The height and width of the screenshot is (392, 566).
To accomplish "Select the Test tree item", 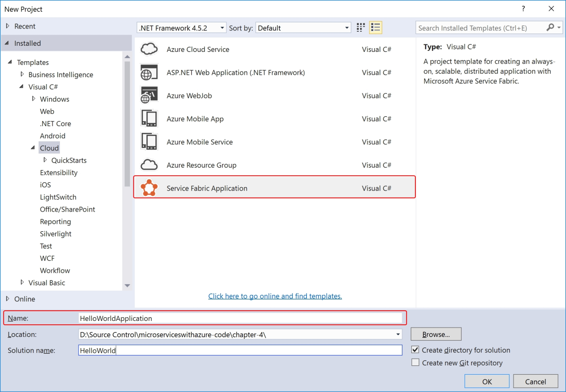I will click(x=46, y=246).
